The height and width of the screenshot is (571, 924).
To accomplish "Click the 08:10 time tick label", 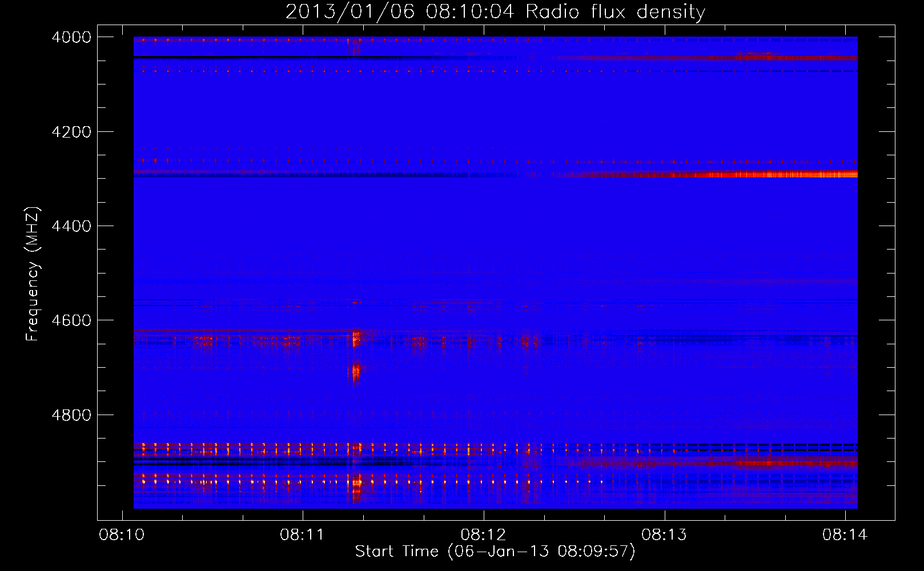I will click(x=122, y=534).
